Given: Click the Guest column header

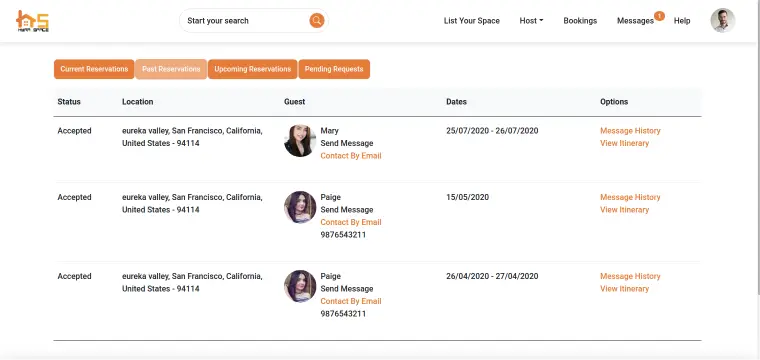Looking at the screenshot, I should click(295, 102).
